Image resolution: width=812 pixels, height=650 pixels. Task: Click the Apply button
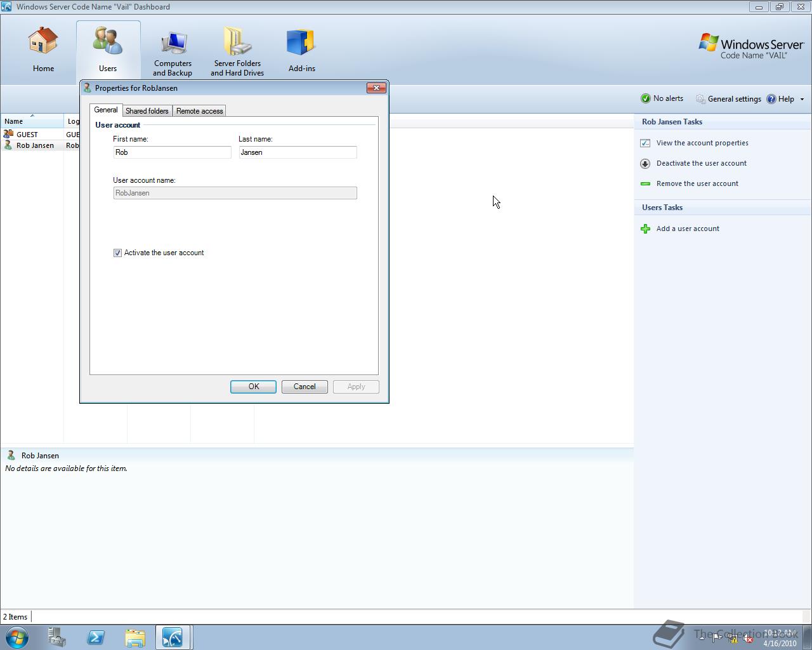coord(356,387)
